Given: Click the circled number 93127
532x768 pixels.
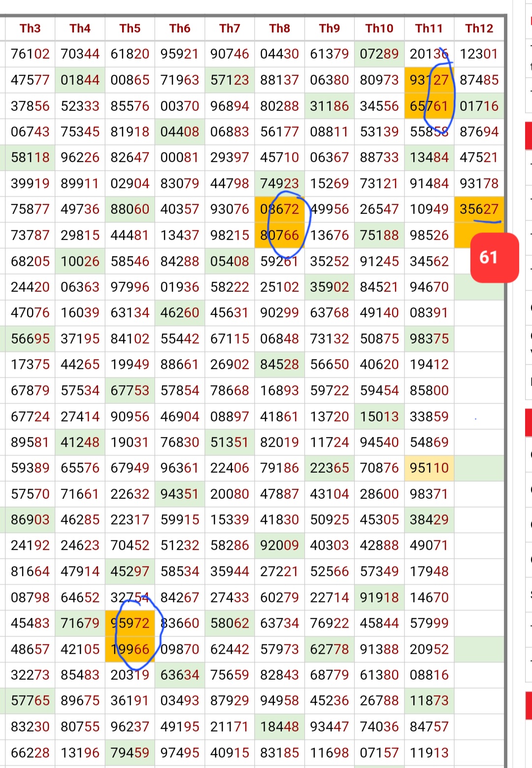Looking at the screenshot, I should click(x=429, y=80).
